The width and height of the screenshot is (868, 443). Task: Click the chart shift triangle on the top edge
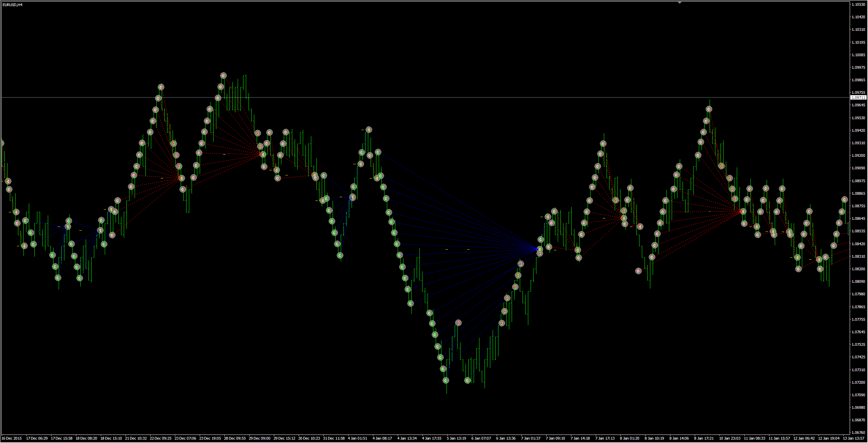coord(679,2)
